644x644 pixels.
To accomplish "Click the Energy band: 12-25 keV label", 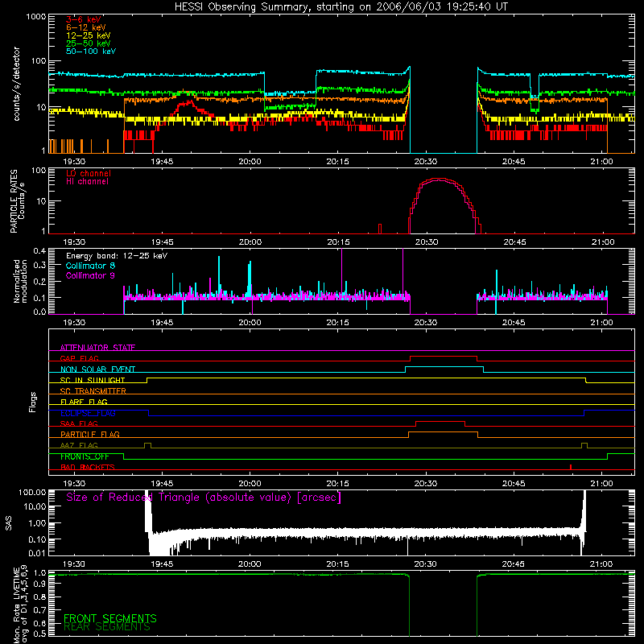I will pyautogui.click(x=117, y=256).
